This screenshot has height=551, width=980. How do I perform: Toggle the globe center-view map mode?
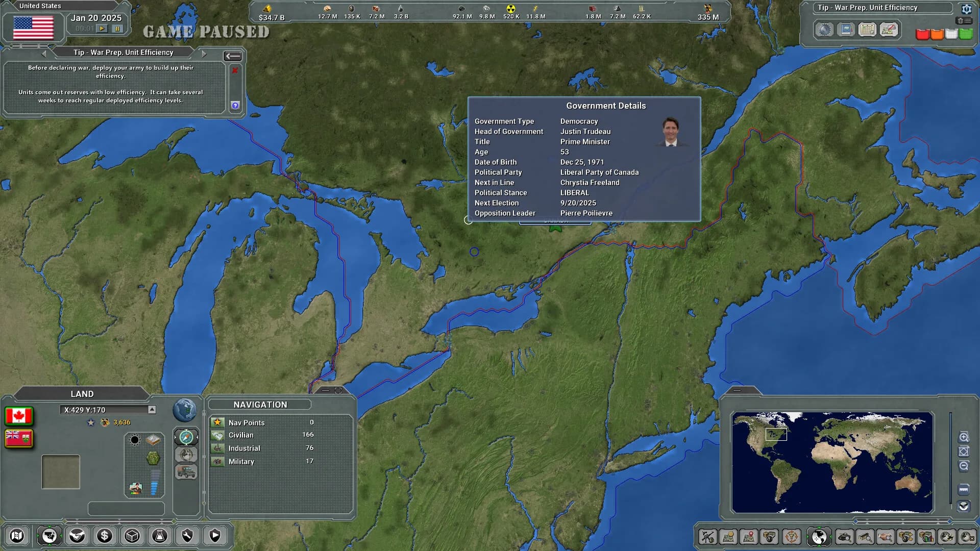tap(819, 537)
